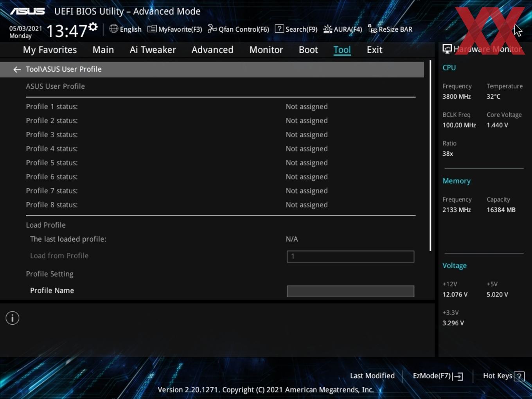
Task: Open MyFavorite(F3) list icon
Action: (152, 29)
